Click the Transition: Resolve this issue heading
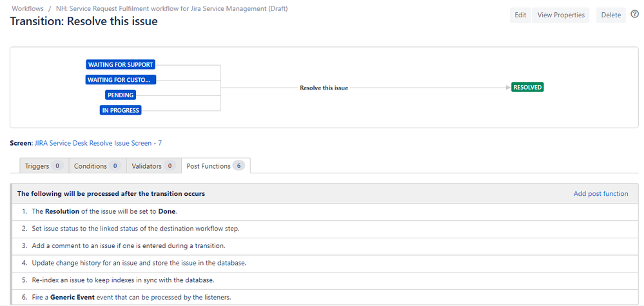 point(84,21)
